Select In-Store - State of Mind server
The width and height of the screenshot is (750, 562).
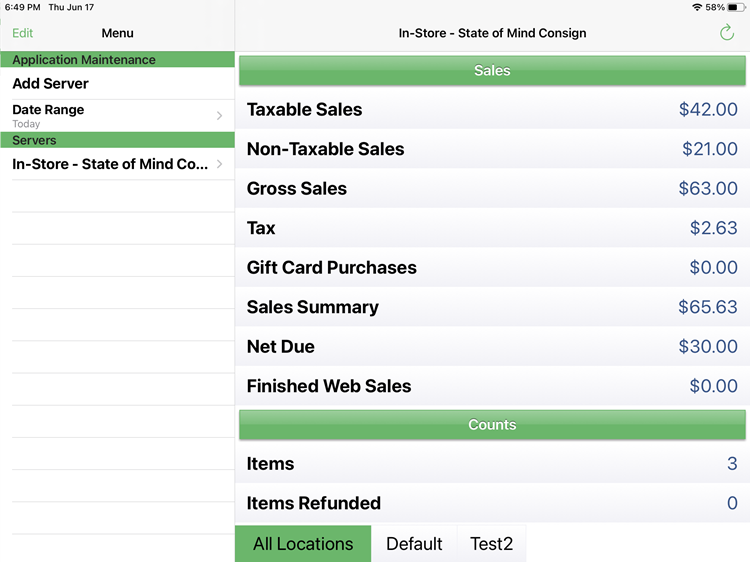[117, 164]
